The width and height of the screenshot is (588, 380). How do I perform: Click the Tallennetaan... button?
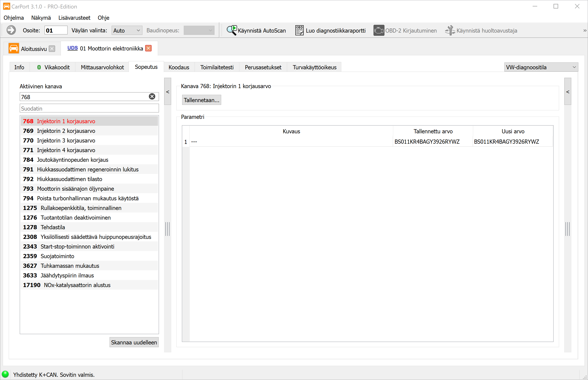click(201, 100)
